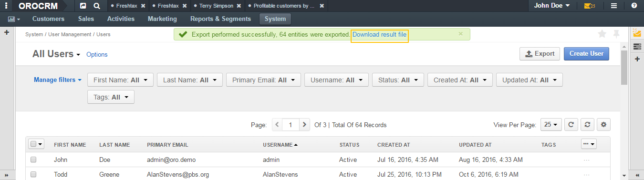Refresh the grid with circular arrow icon
This screenshot has width=644, height=180.
[x=571, y=125]
